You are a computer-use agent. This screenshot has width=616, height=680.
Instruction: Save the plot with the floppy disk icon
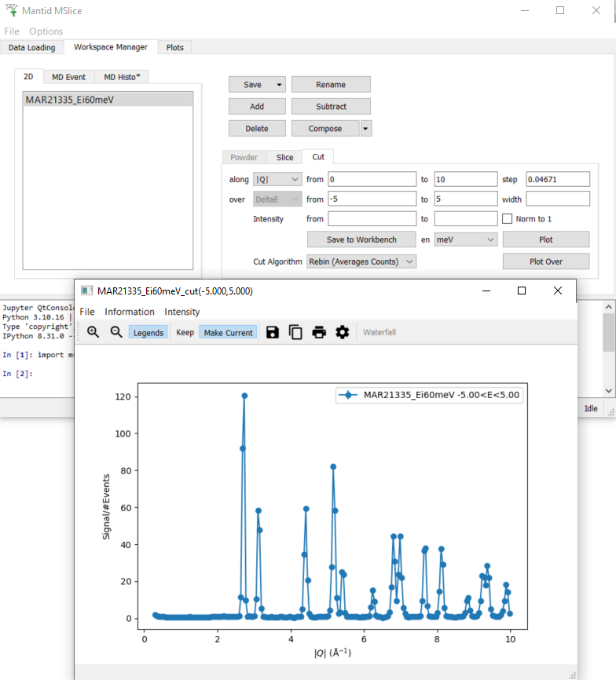(273, 332)
